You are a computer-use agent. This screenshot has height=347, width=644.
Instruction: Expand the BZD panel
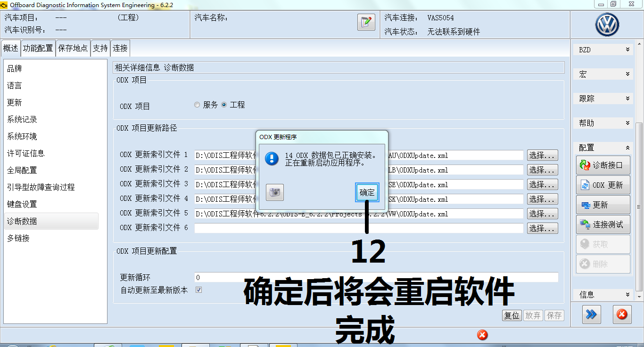pos(603,50)
